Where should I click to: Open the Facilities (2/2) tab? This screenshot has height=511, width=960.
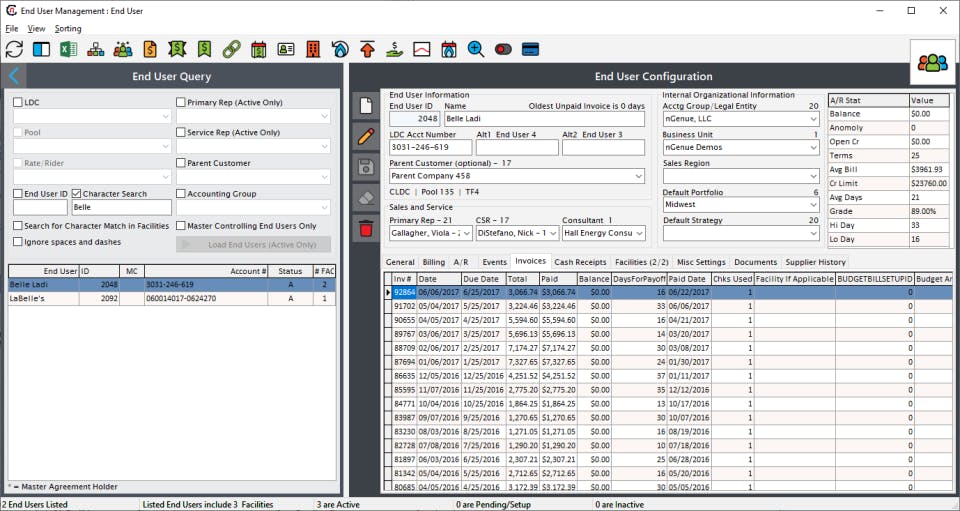click(642, 262)
